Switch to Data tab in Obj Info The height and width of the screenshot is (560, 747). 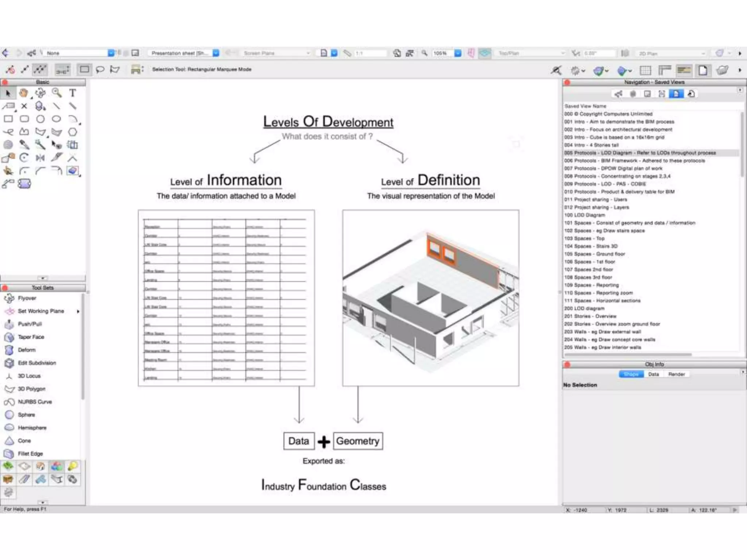653,374
